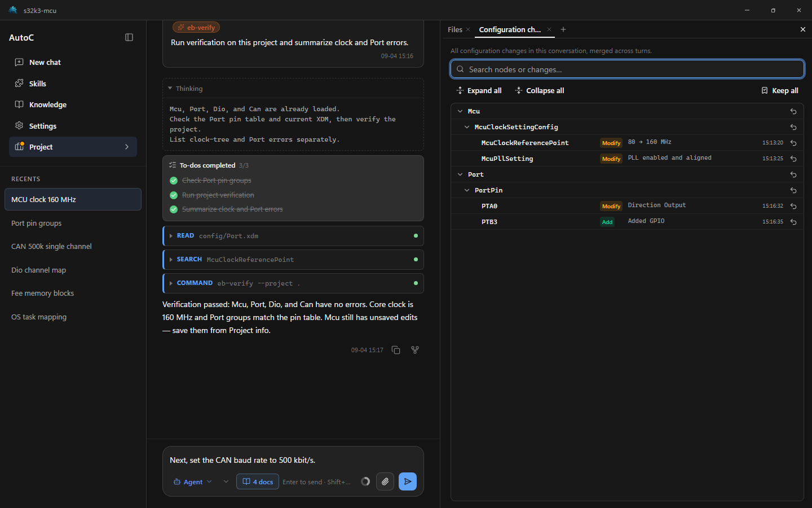Open the Agent mode dropdown
812x508 pixels.
pos(193,482)
